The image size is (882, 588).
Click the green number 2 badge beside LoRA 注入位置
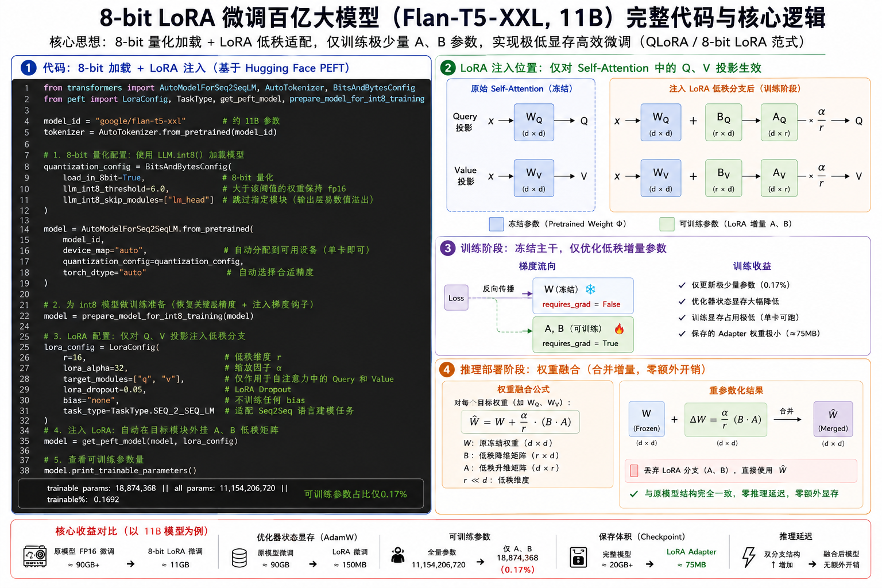(448, 68)
